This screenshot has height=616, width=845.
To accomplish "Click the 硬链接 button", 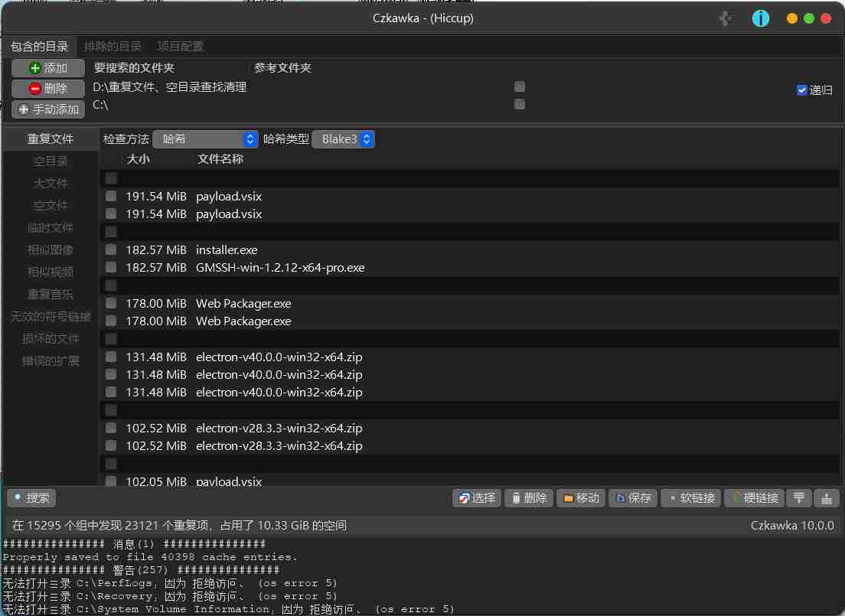I will [755, 498].
